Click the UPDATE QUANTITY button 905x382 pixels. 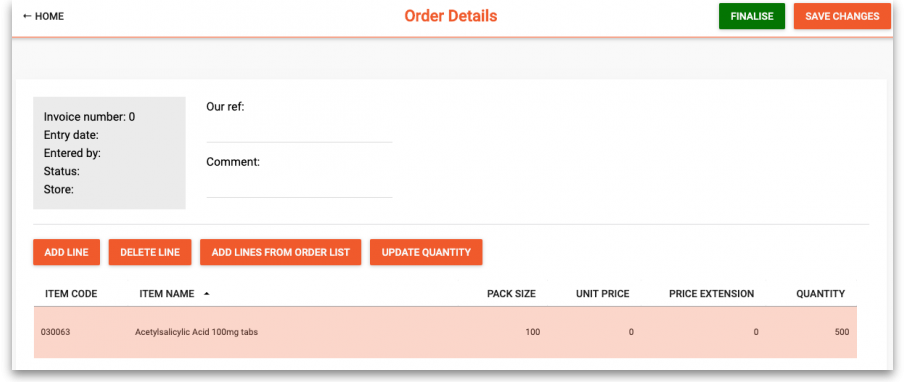[x=426, y=252]
